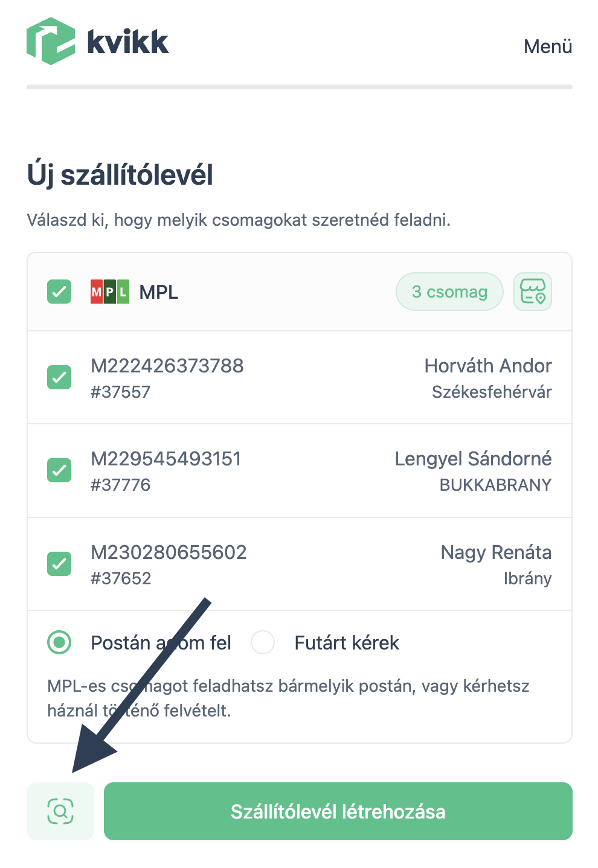598x868 pixels.
Task: Click recipient Horváth Andor
Action: (x=488, y=366)
